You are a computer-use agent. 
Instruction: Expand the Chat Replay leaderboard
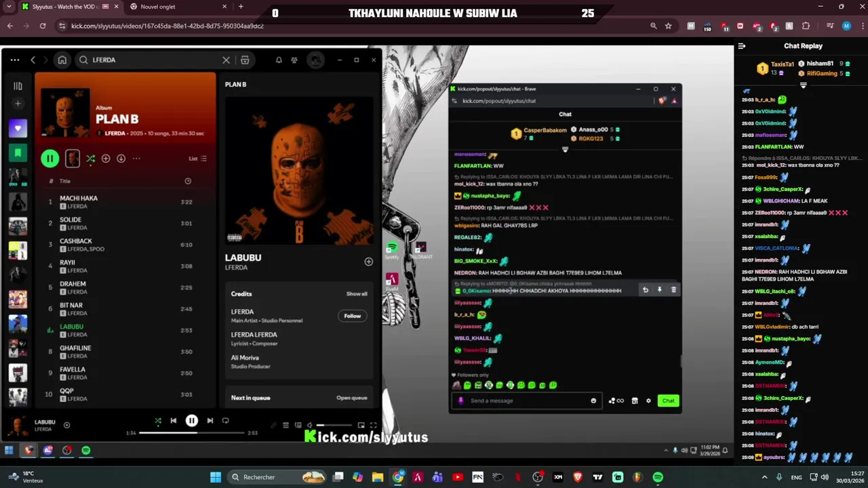[x=803, y=85]
